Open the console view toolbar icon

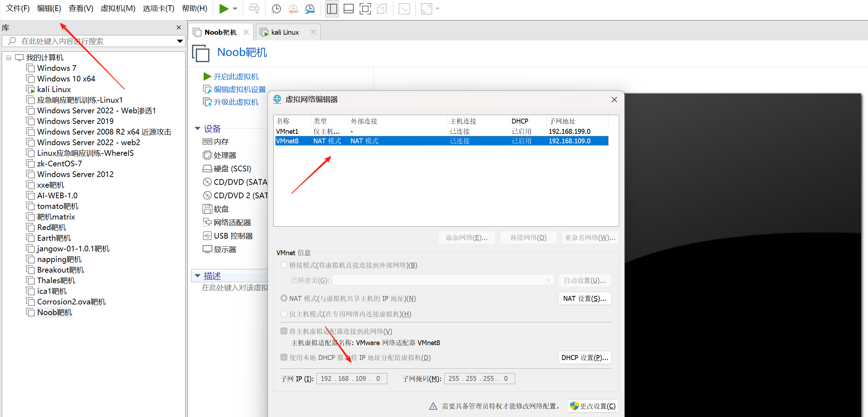(x=404, y=9)
